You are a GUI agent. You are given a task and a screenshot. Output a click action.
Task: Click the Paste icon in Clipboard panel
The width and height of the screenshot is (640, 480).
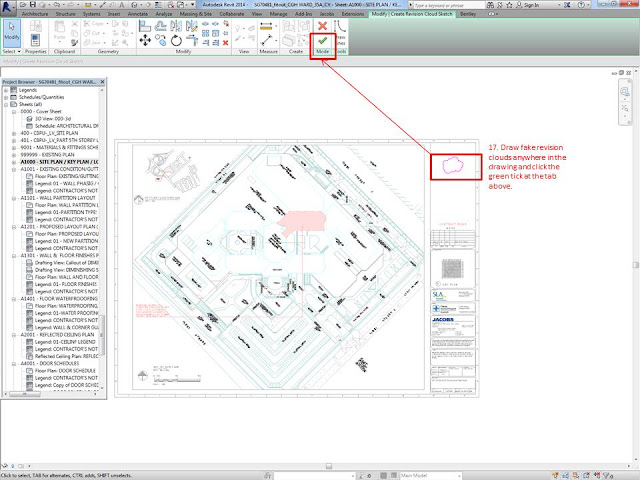click(60, 27)
